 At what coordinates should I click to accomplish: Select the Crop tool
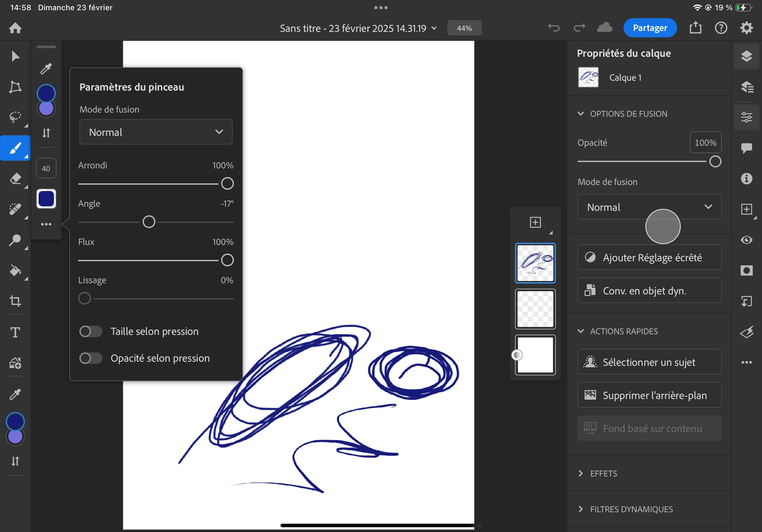(x=15, y=301)
